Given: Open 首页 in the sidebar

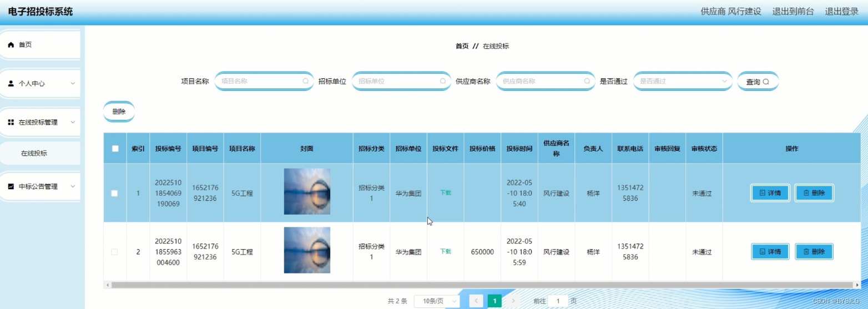Looking at the screenshot, I should [x=40, y=45].
